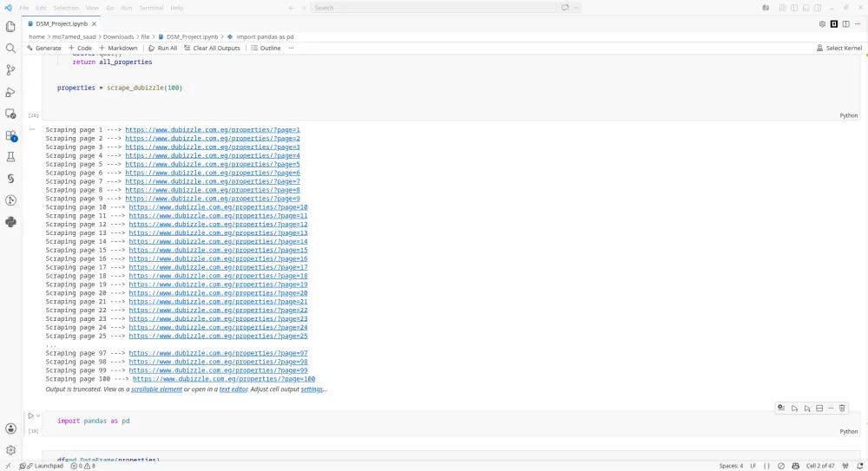
Task: Open the File menu
Action: pos(24,8)
